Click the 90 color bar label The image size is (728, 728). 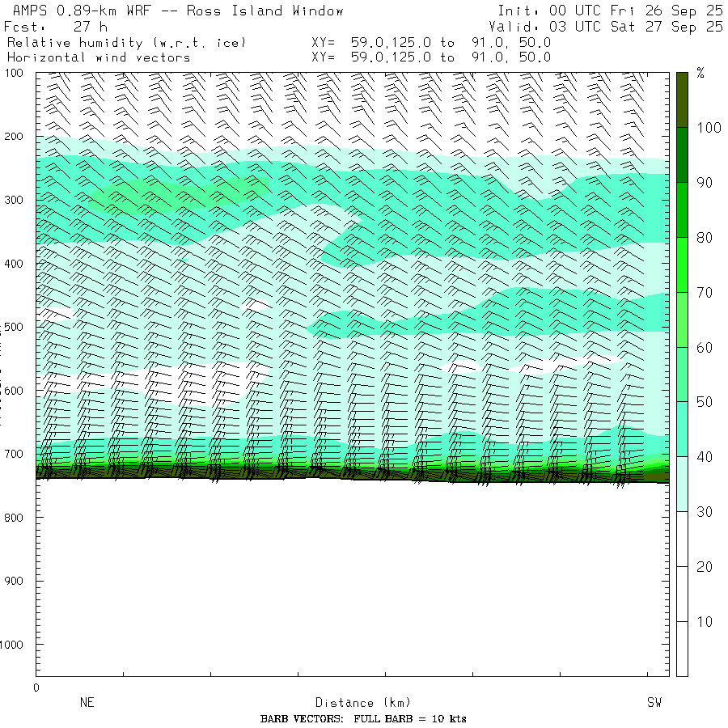[x=705, y=183]
